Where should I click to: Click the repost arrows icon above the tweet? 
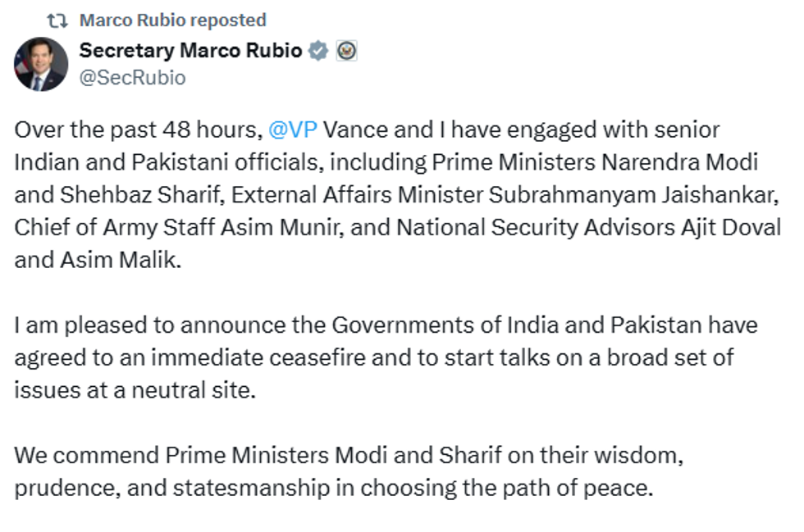[57, 20]
